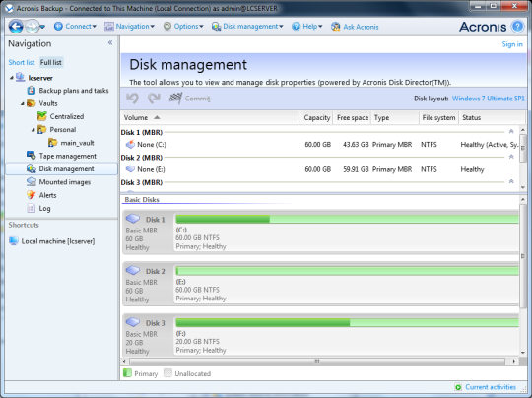Sort by File system column header

438,118
